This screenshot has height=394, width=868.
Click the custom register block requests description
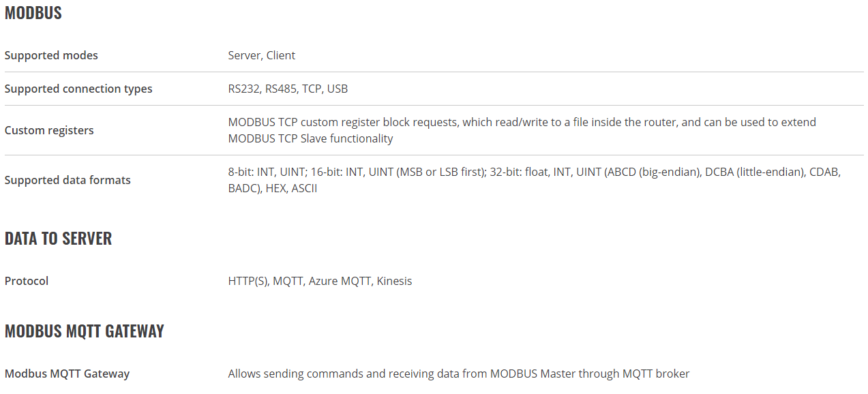522,130
